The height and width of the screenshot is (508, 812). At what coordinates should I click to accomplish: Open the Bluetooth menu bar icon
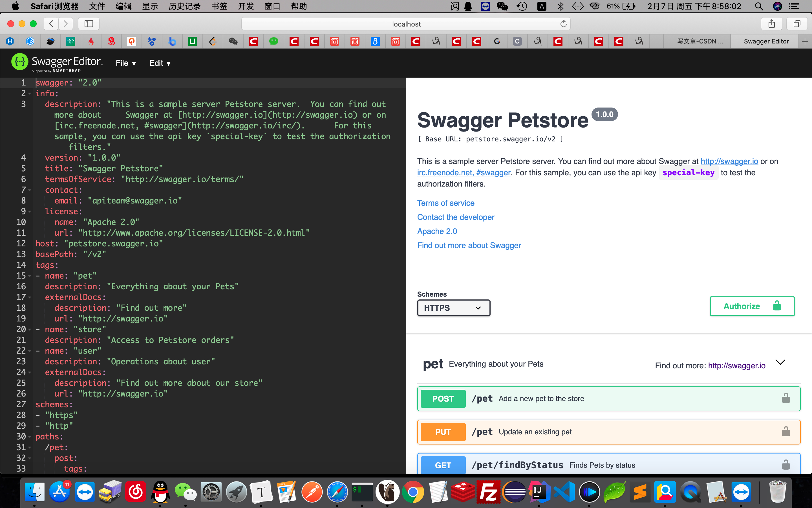click(x=560, y=6)
